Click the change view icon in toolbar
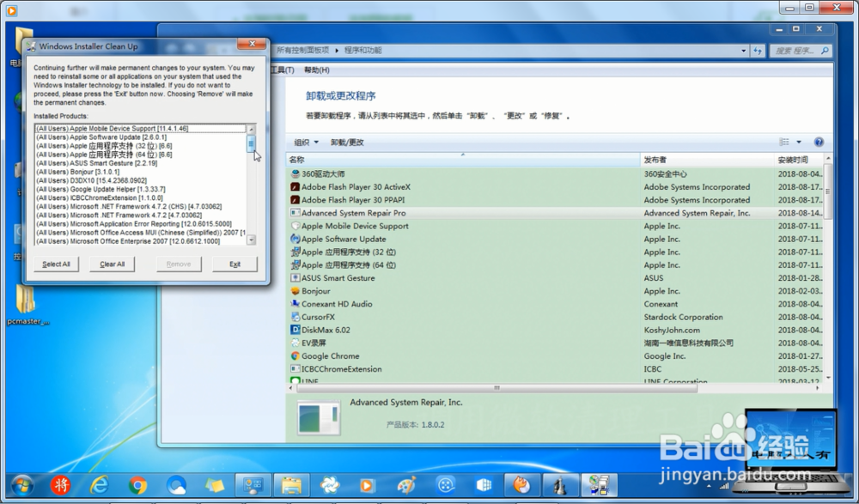The image size is (859, 504). (784, 142)
